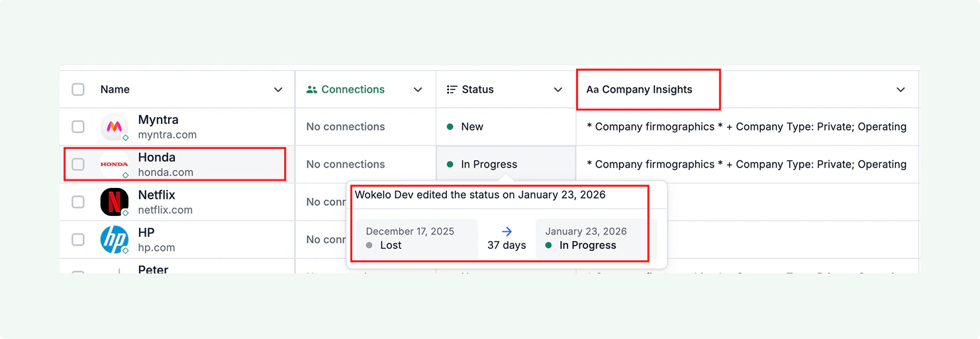The height and width of the screenshot is (339, 980).
Task: Expand the Company Insights column chevron
Action: 901,89
